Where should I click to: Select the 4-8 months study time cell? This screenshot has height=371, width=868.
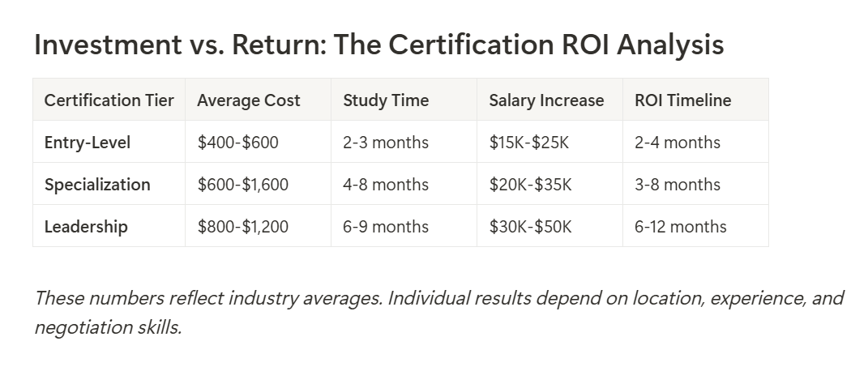click(x=386, y=185)
